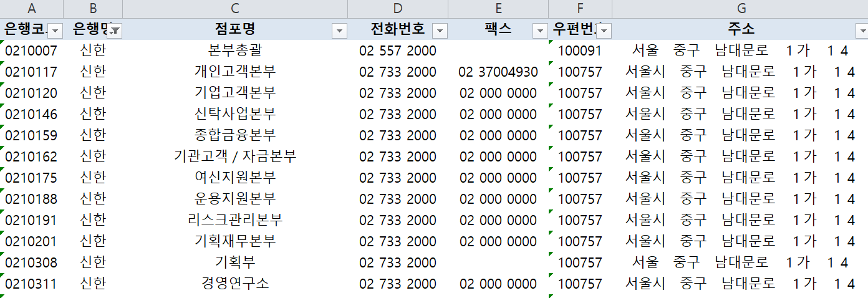Select the 신탁사업본부 branch cell

(235, 114)
